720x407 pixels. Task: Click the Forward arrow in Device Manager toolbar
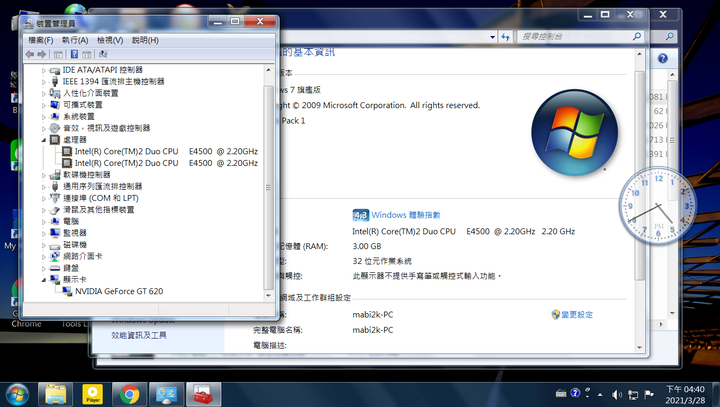click(x=42, y=54)
